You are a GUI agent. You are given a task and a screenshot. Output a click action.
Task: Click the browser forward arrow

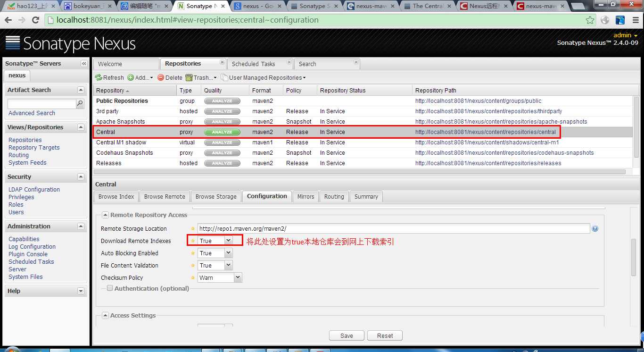tap(22, 20)
